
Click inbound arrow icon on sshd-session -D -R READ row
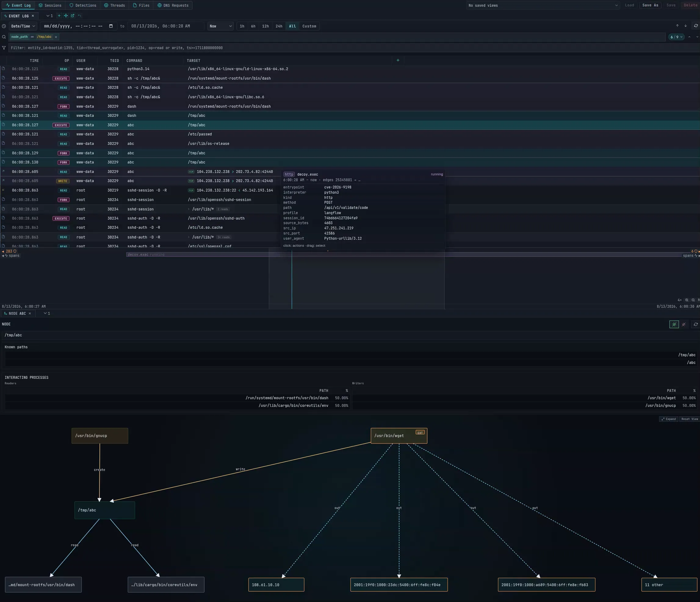click(3, 190)
